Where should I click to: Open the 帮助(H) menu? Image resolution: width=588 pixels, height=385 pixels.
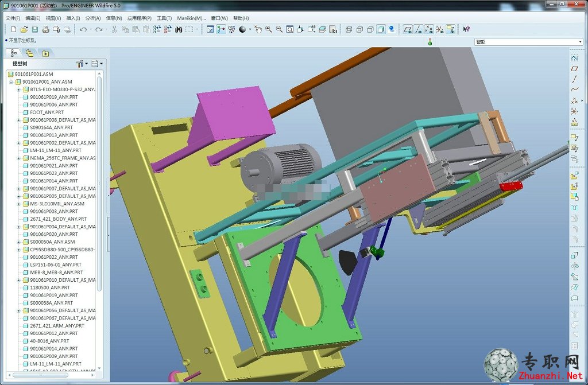241,18
